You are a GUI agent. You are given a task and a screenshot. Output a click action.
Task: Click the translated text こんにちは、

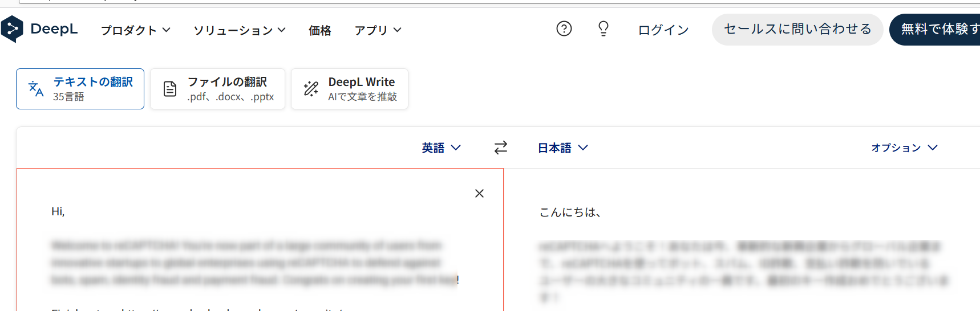570,212
